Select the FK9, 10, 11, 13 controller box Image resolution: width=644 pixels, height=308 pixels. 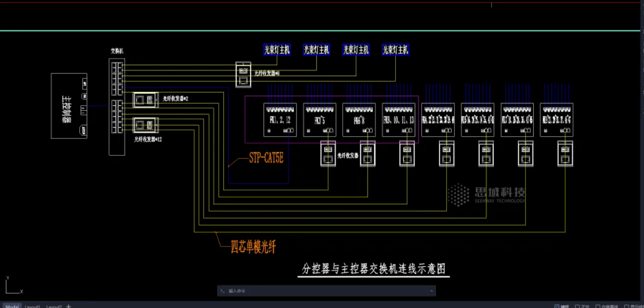(399, 120)
